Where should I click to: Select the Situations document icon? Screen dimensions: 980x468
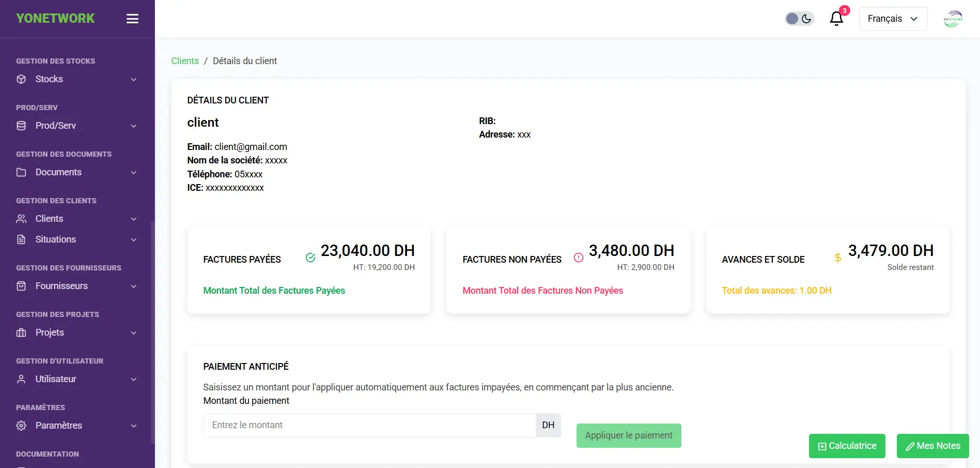coord(21,239)
